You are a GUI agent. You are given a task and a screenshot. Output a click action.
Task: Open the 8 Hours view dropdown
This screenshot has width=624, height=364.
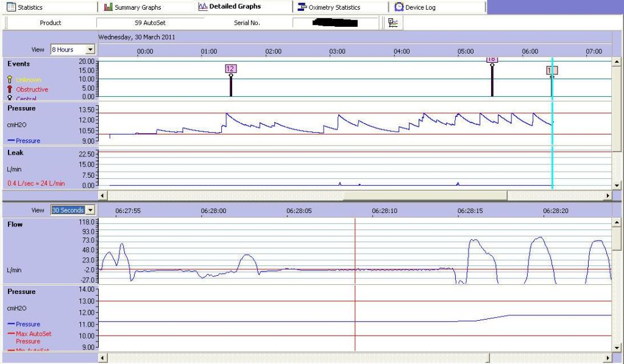pos(91,49)
